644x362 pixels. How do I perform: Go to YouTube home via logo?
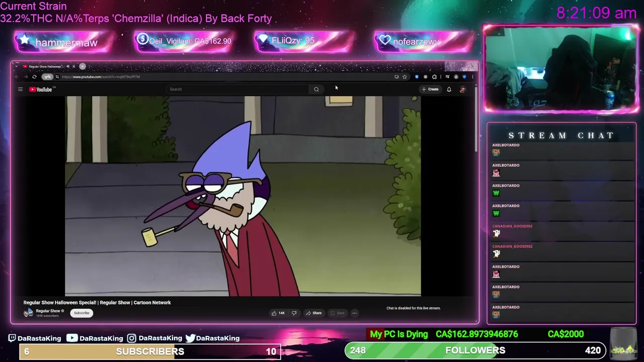(41, 89)
